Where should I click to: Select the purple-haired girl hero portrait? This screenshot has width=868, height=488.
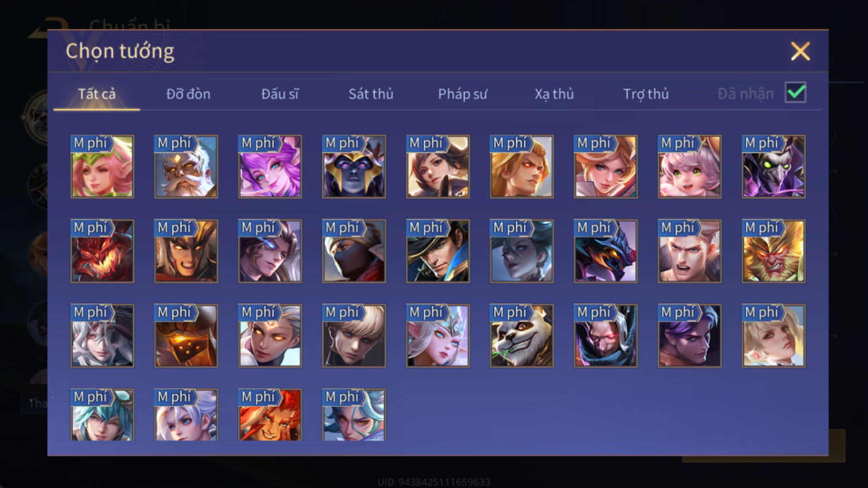(270, 167)
